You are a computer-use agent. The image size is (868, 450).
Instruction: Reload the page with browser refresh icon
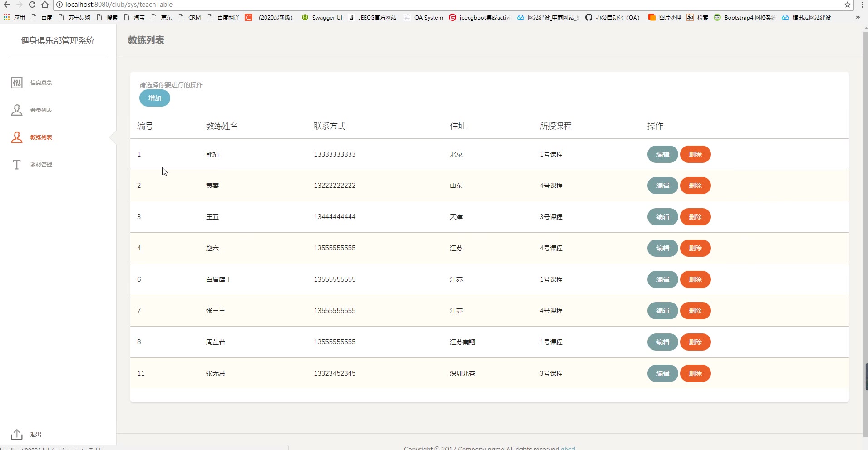(x=32, y=5)
